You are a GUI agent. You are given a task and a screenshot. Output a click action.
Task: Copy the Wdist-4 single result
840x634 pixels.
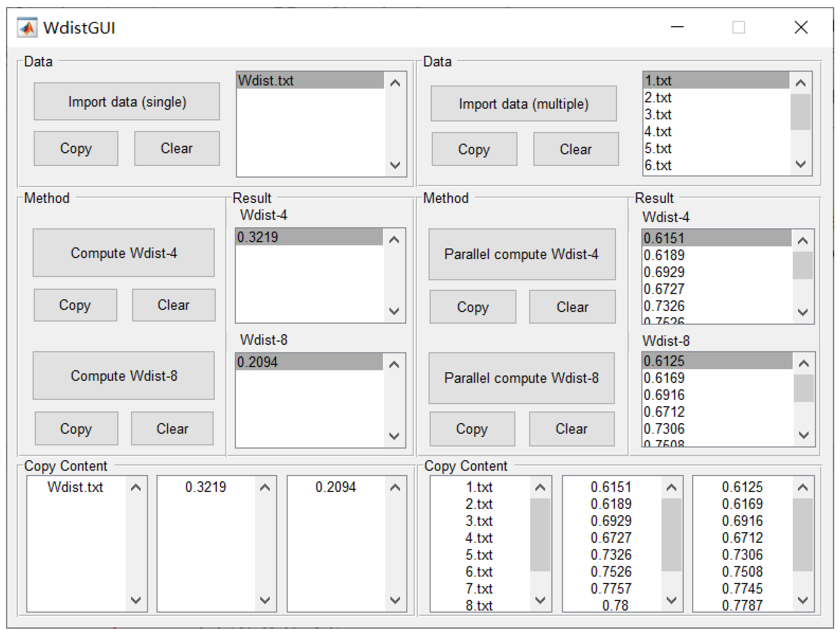(75, 305)
